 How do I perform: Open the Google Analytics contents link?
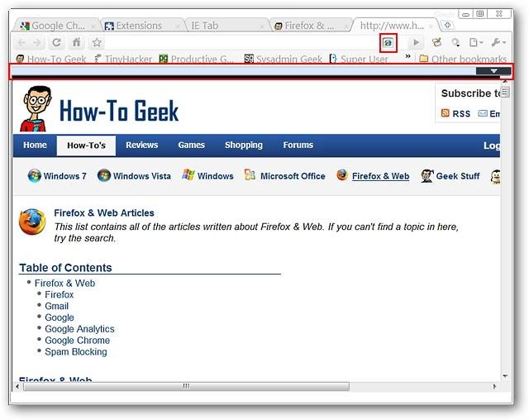[79, 329]
